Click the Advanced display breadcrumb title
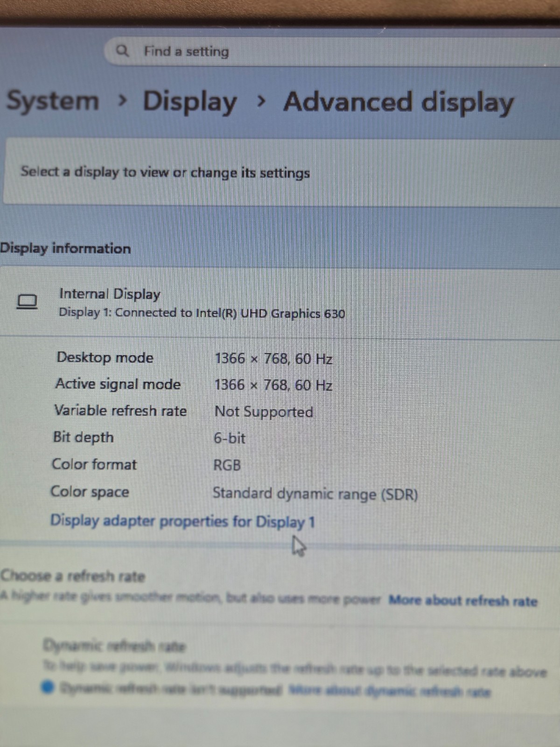 [399, 102]
